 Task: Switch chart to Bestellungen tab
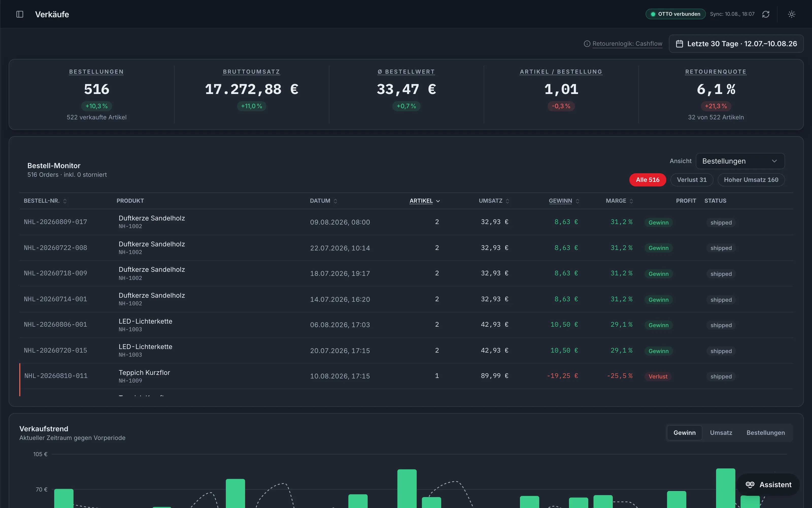(x=766, y=433)
